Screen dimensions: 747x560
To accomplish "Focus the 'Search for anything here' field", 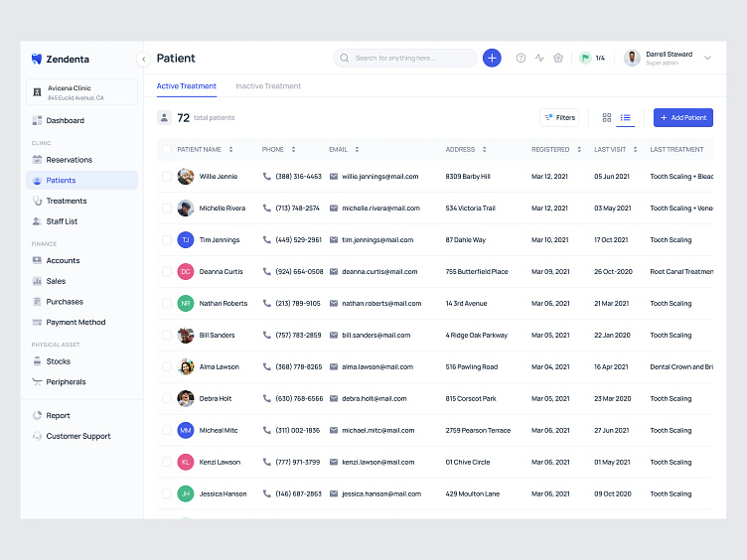I will (405, 59).
